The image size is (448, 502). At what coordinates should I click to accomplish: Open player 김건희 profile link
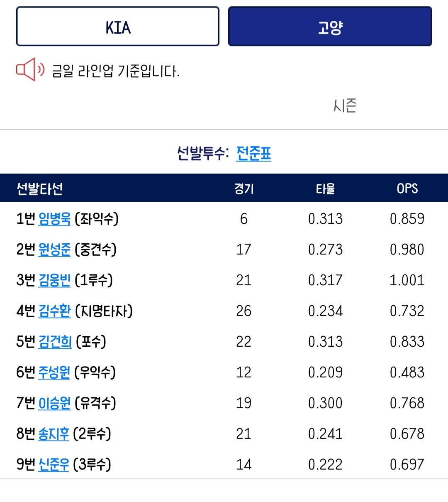pyautogui.click(x=55, y=342)
